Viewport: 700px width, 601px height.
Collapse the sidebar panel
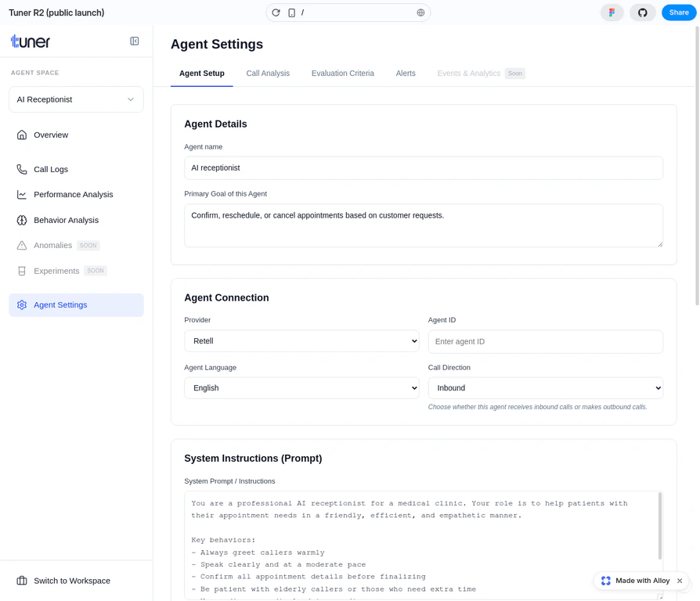[x=134, y=41]
